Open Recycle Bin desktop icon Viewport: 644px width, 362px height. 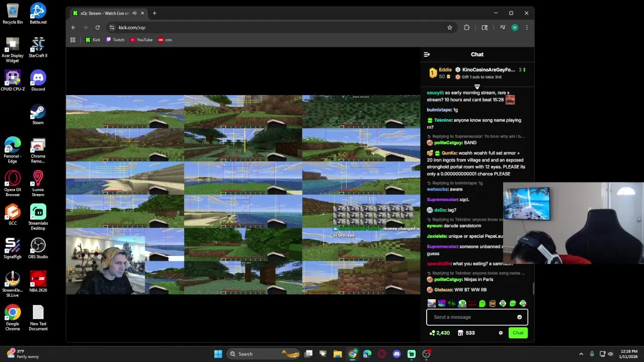point(13,14)
